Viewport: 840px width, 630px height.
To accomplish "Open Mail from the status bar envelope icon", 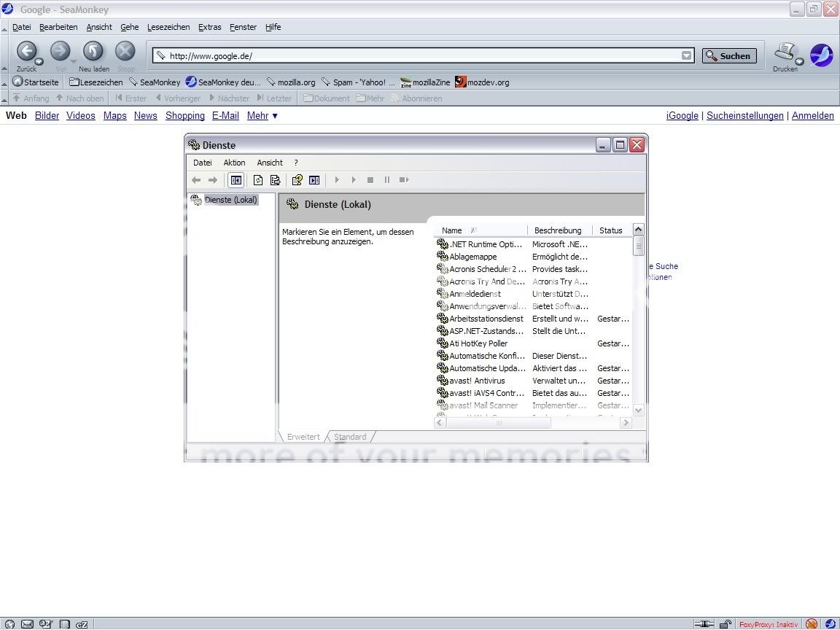I will point(27,624).
